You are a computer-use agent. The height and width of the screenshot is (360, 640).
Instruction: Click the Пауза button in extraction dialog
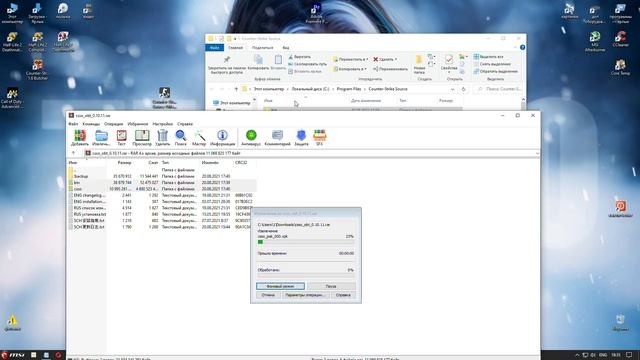pyautogui.click(x=331, y=286)
